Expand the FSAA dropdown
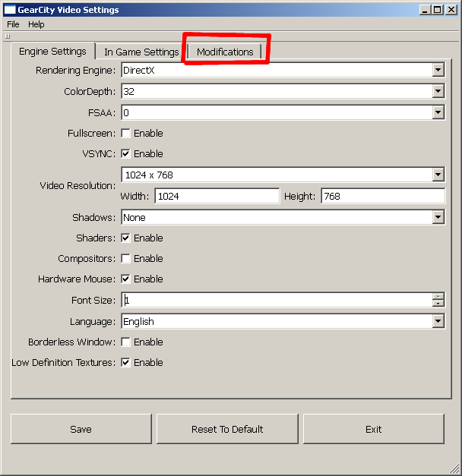Screen dimensions: 462x476 (x=438, y=112)
